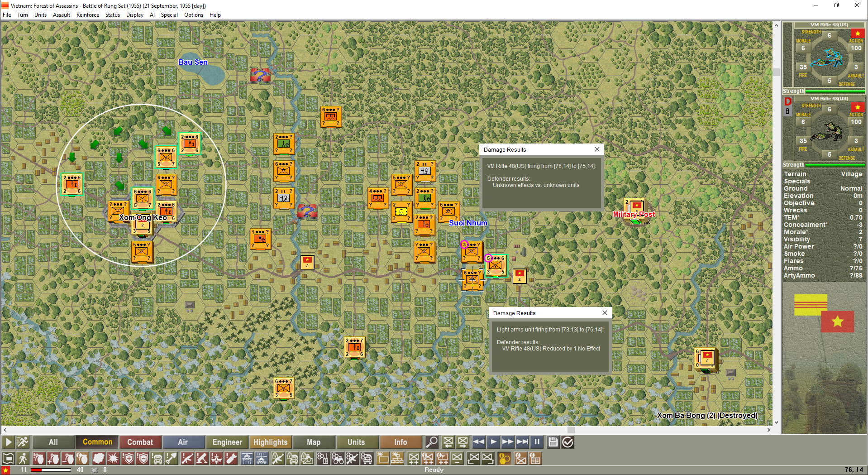Click the helicopter with lines above icon
868x475 pixels.
point(262,459)
